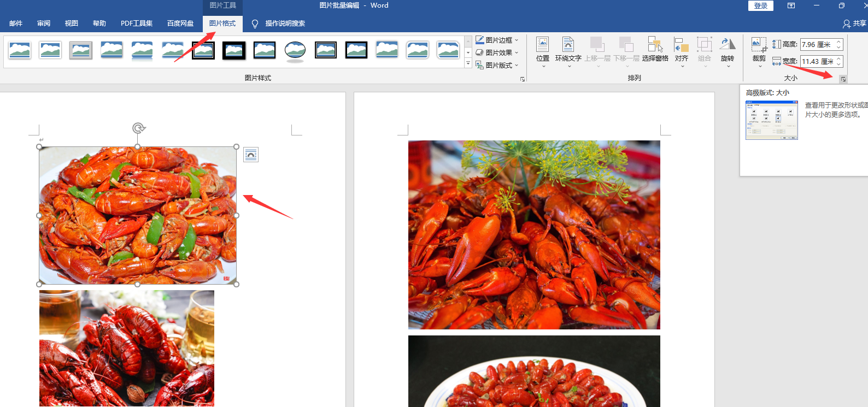Open the 图片版式 dropdown

(x=497, y=65)
